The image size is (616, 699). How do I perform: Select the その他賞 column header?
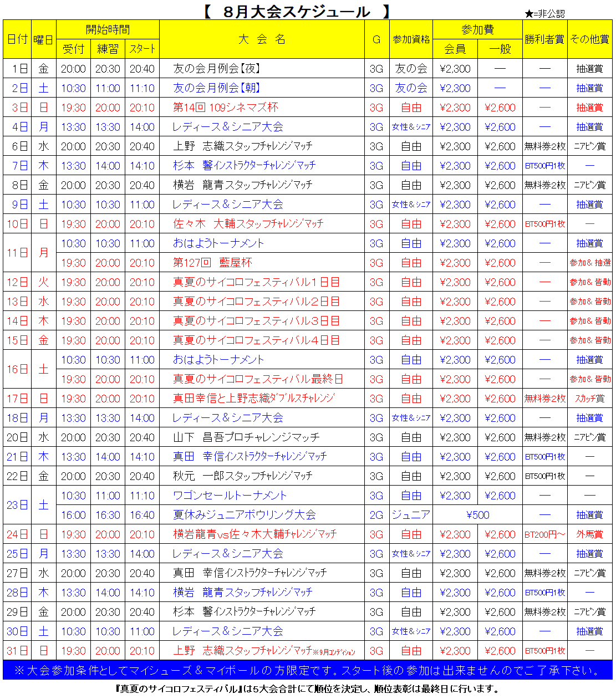click(590, 39)
